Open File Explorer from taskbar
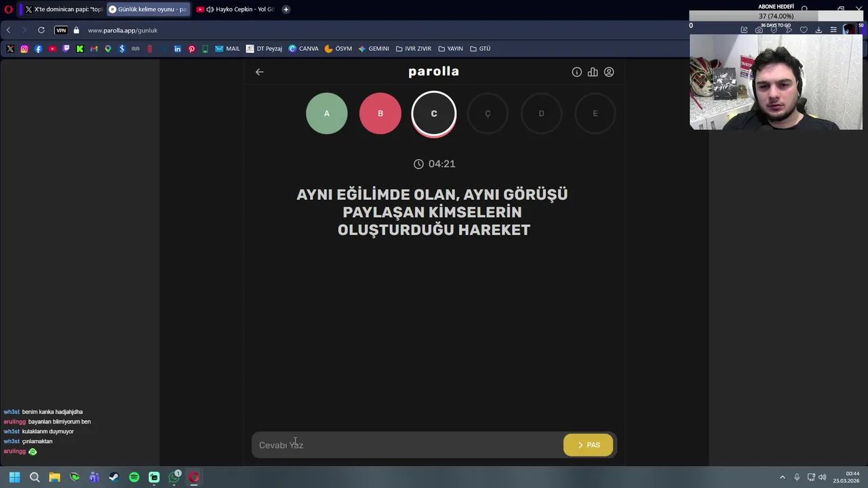This screenshot has width=868, height=488. 54,477
